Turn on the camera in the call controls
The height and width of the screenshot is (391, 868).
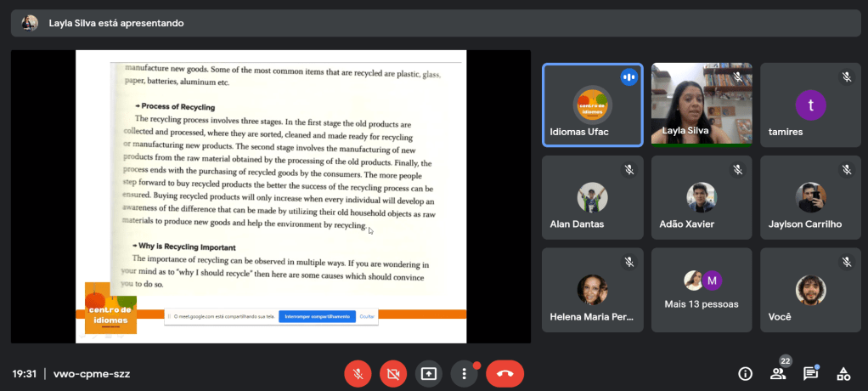(x=393, y=373)
